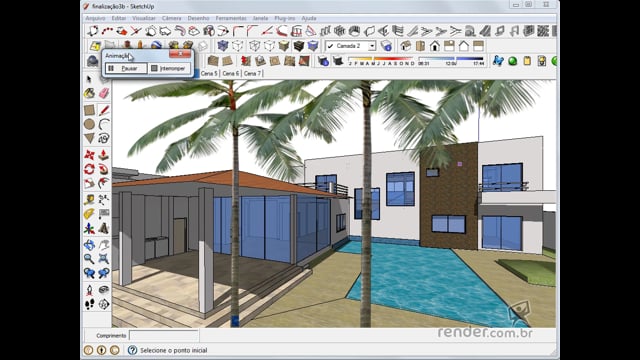Select the Freehand tool
This screenshot has width=640, height=360.
coord(104,138)
